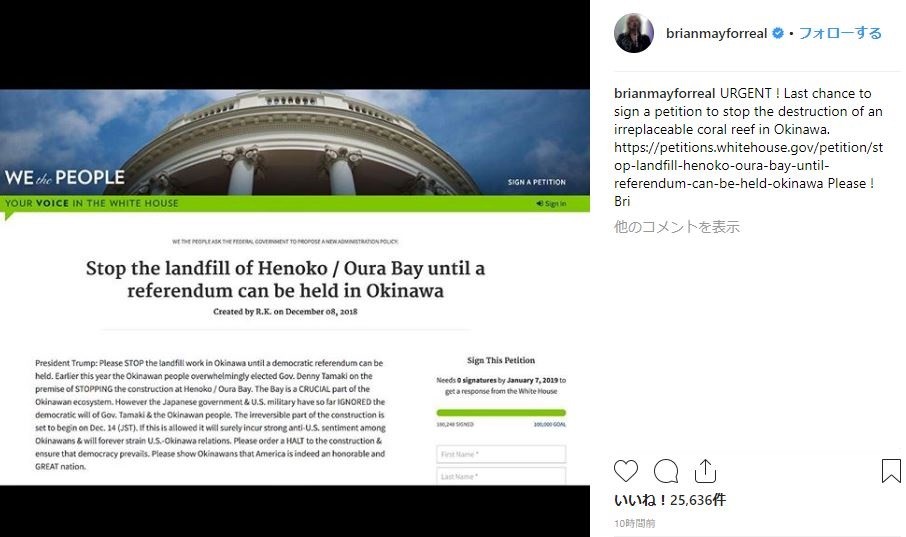
Task: Click the Sign A Petition link
Action: tap(537, 182)
